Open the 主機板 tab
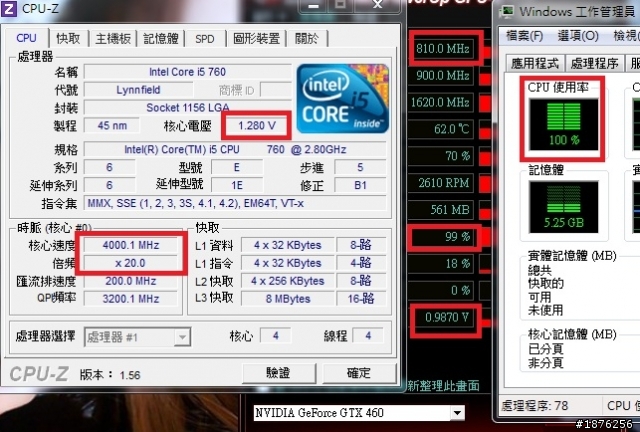The height and width of the screenshot is (432, 640). pyautogui.click(x=113, y=39)
